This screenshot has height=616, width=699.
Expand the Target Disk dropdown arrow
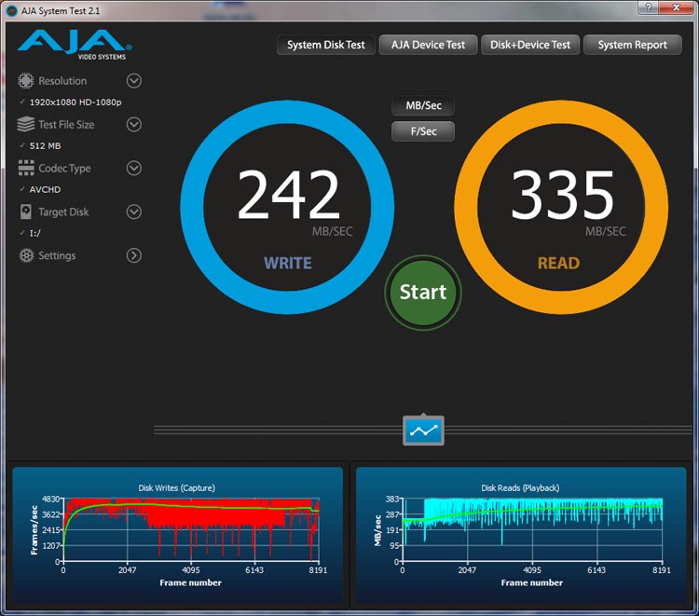tap(133, 212)
